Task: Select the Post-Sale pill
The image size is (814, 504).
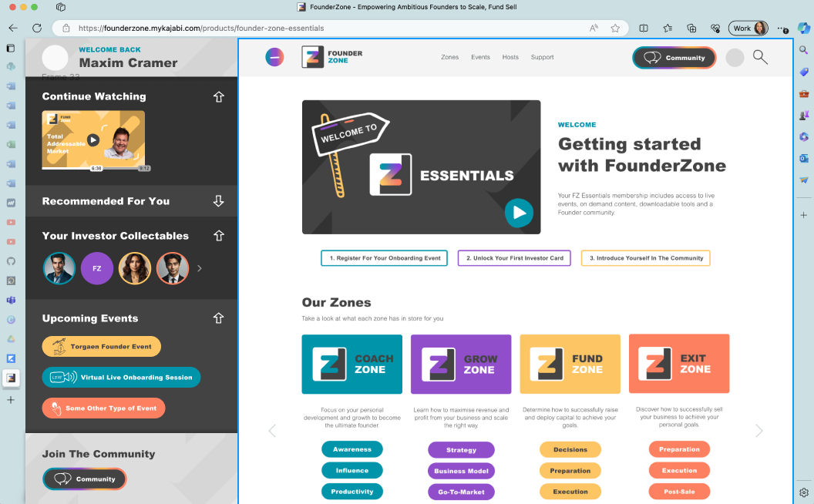Action: point(679,492)
